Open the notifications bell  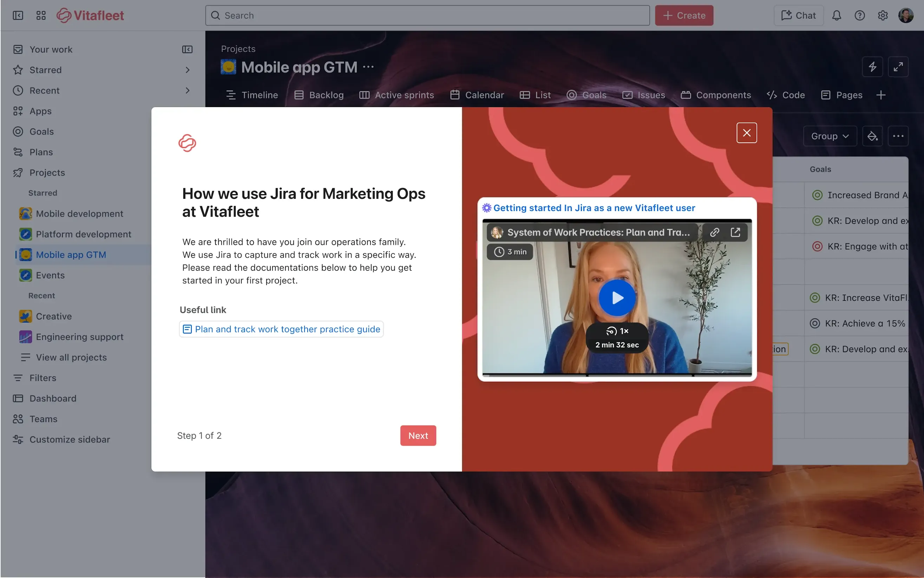tap(837, 15)
